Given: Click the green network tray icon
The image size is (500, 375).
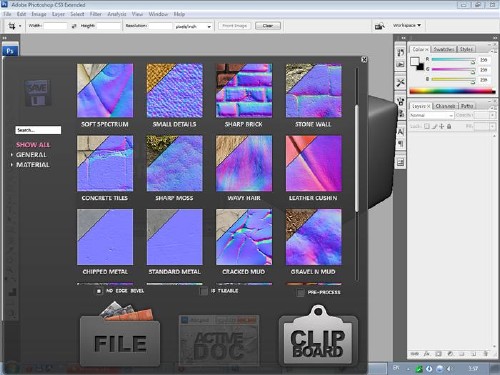Looking at the screenshot, I should (x=419, y=369).
